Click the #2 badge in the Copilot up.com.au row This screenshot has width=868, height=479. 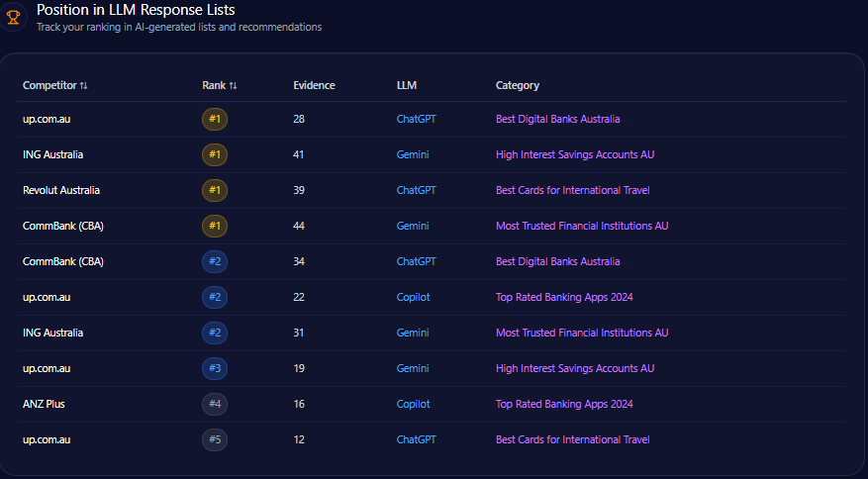(x=215, y=297)
